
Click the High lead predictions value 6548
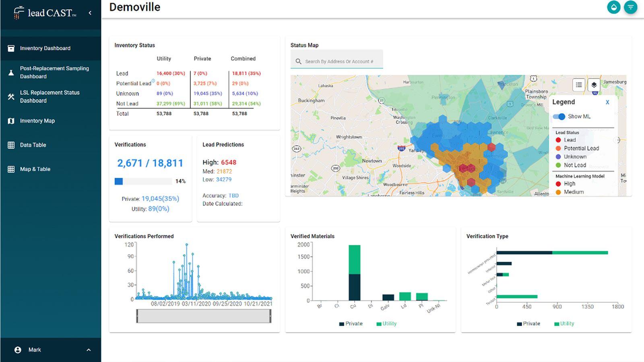[228, 162]
